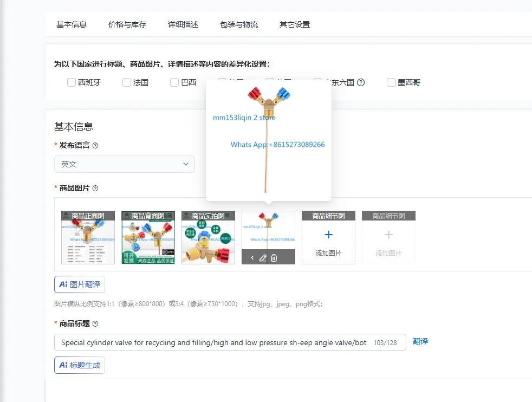
Task: Click into the product title input field
Action: click(x=230, y=342)
